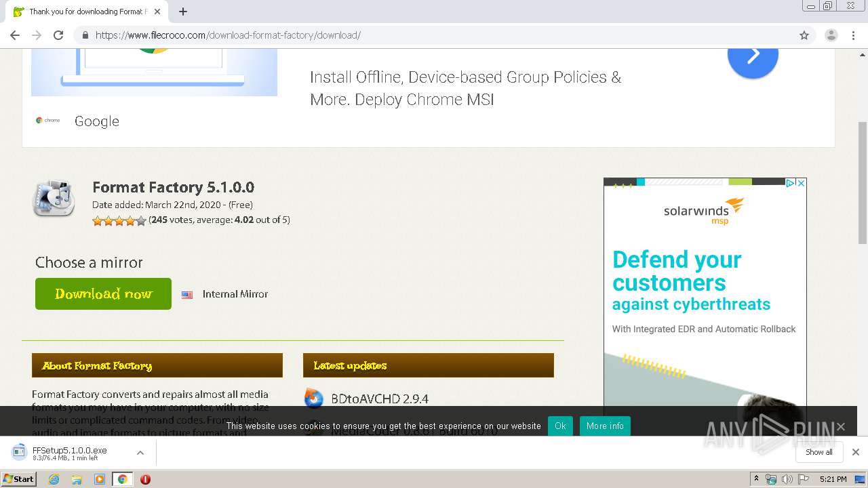The width and height of the screenshot is (868, 488).
Task: Open More info about cookies
Action: (x=605, y=426)
